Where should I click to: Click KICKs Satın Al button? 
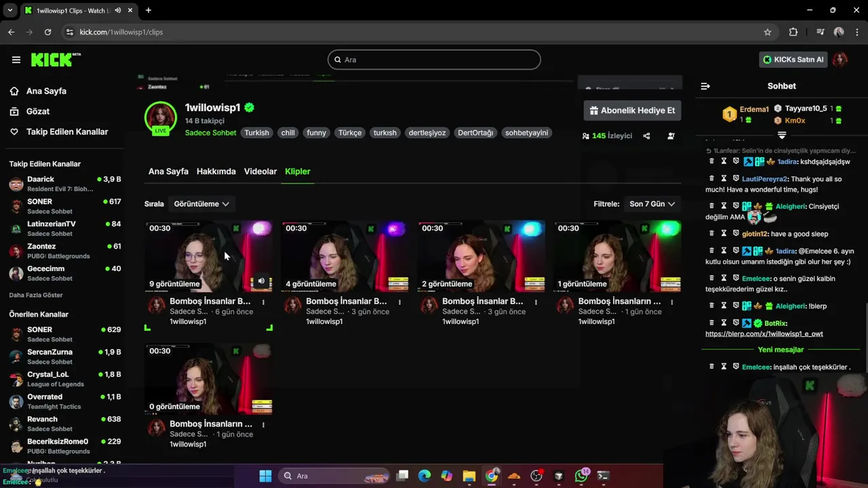point(793,60)
